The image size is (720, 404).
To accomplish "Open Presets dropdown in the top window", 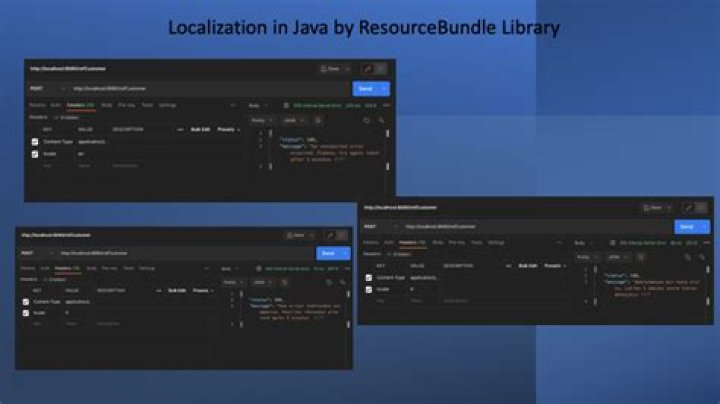I will pos(228,130).
